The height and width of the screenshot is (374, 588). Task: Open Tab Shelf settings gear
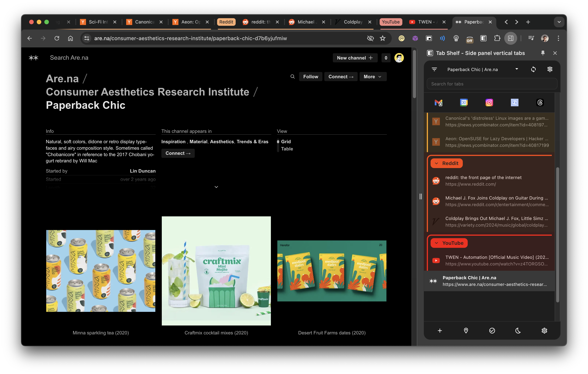544,330
